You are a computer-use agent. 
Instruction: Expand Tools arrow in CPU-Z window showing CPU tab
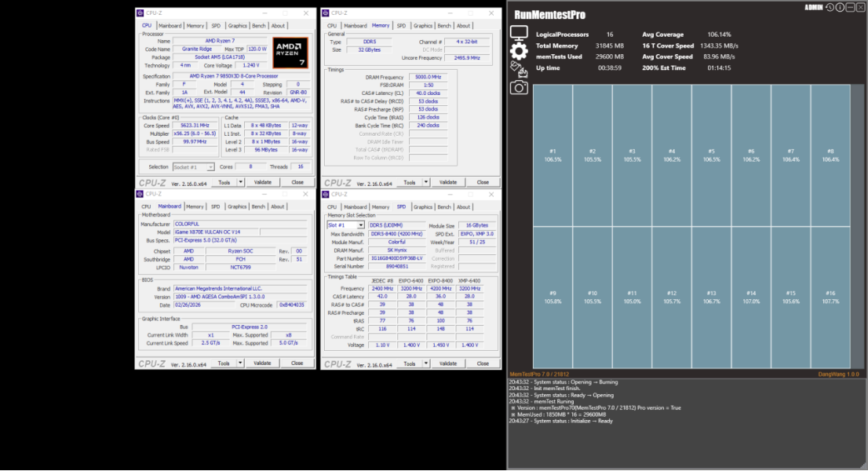240,182
